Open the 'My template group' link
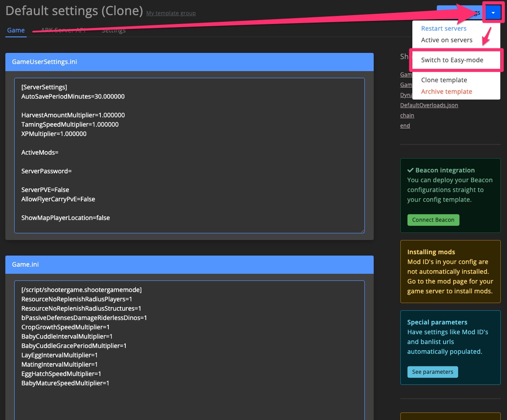This screenshot has width=507, height=420. point(171,13)
